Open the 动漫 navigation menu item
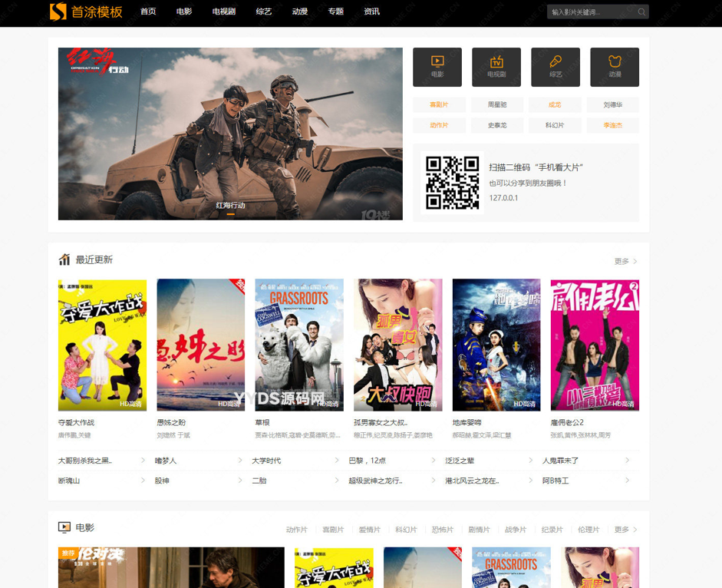722x588 pixels. click(300, 12)
